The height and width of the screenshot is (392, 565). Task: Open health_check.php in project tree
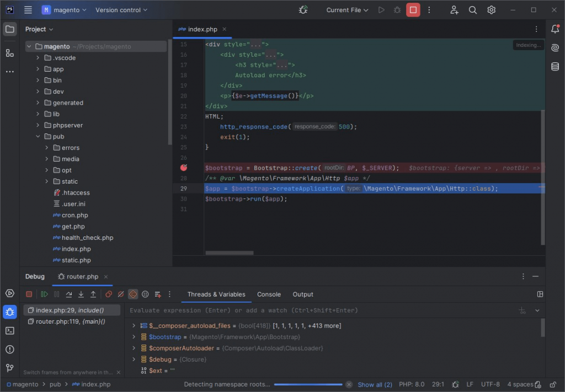coord(87,238)
